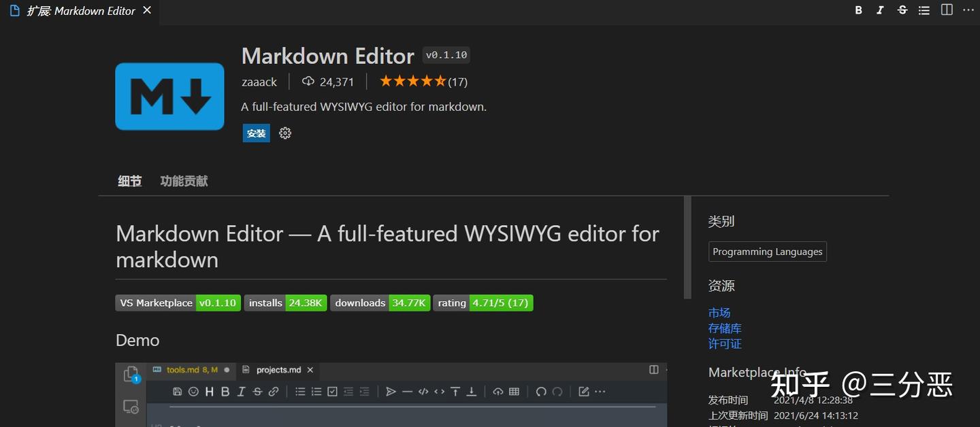980x427 pixels.
Task: Open the 存储库 repository link
Action: [x=724, y=328]
